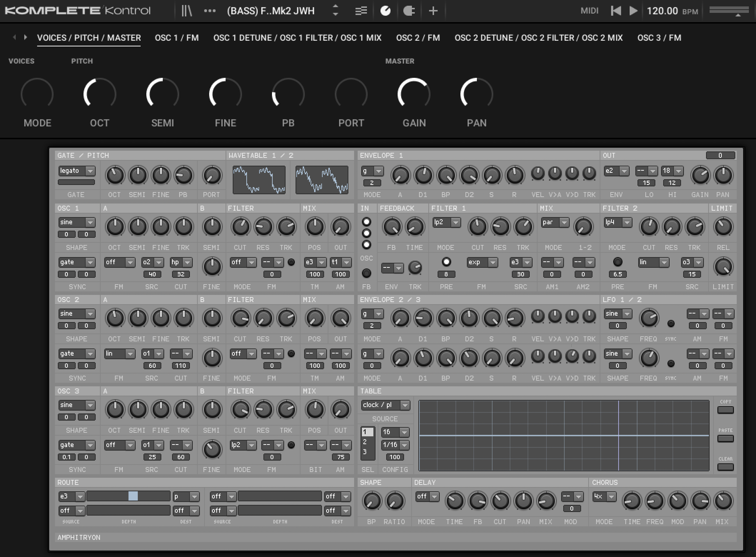This screenshot has width=756, height=557.
Task: Click the PB pitch bend knob
Action: click(x=288, y=94)
